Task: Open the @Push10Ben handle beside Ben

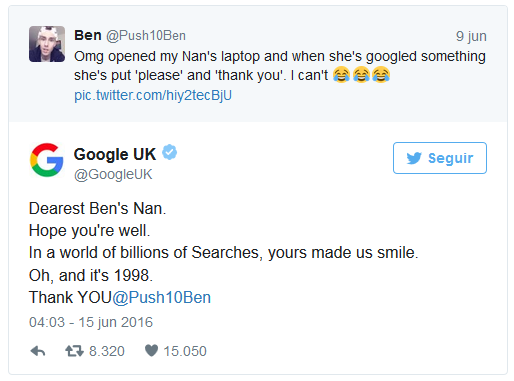Action: pyautogui.click(x=146, y=36)
